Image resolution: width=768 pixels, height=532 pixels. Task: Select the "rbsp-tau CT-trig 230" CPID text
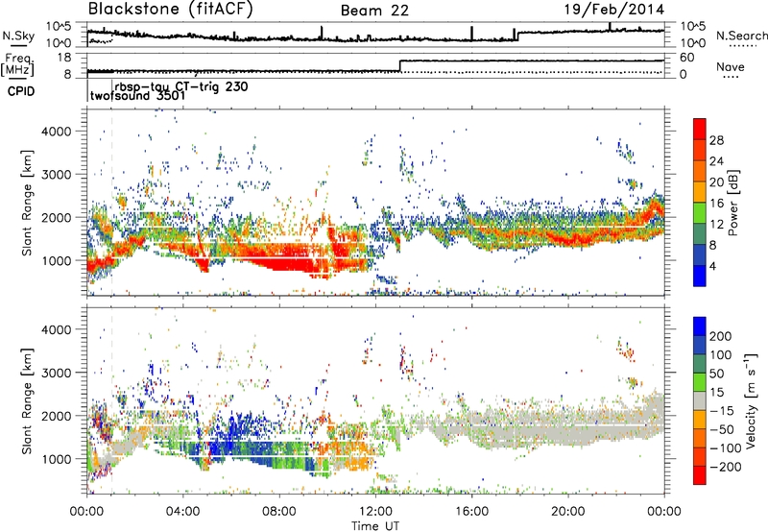click(181, 86)
